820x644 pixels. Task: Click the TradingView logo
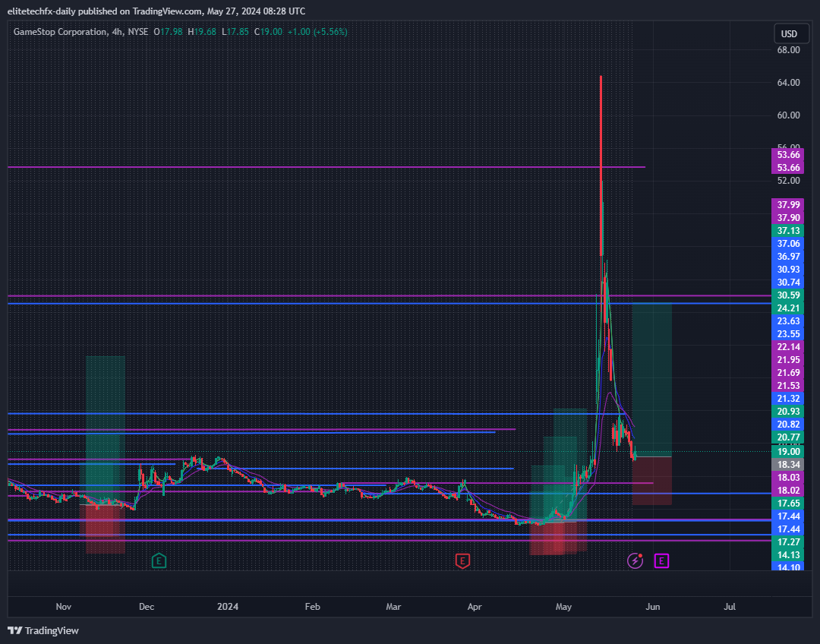[43, 630]
